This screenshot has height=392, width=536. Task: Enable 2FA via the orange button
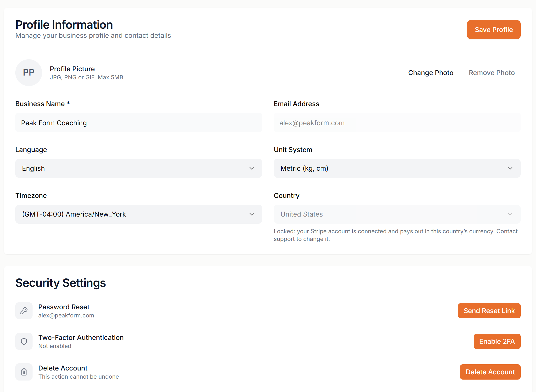497,341
